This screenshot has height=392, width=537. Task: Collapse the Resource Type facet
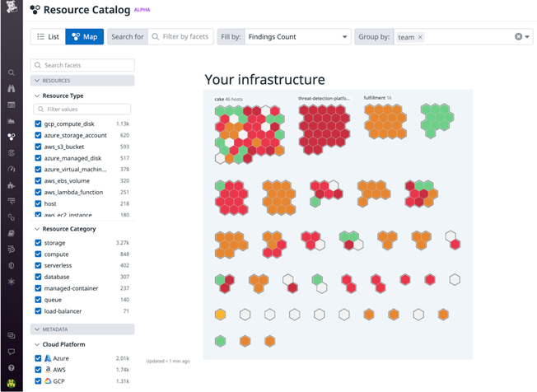pyautogui.click(x=36, y=96)
